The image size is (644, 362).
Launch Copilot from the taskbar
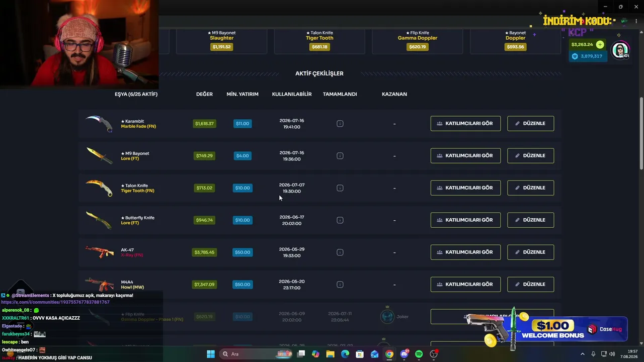point(315,354)
